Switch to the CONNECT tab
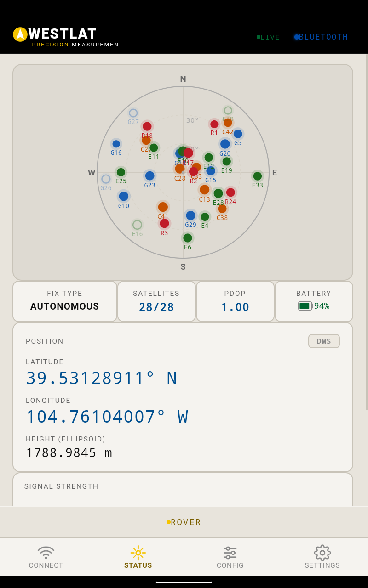The width and height of the screenshot is (368, 588). point(46,557)
